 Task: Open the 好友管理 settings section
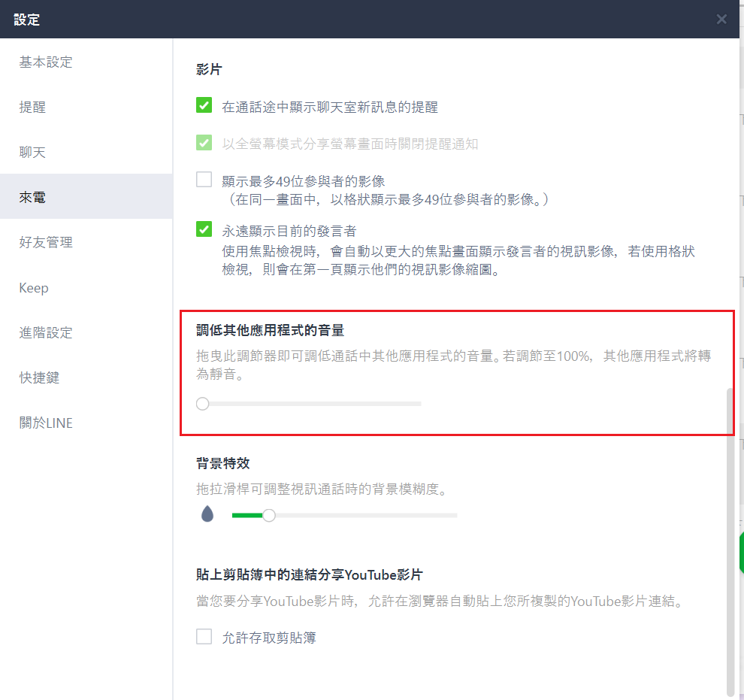[86, 243]
